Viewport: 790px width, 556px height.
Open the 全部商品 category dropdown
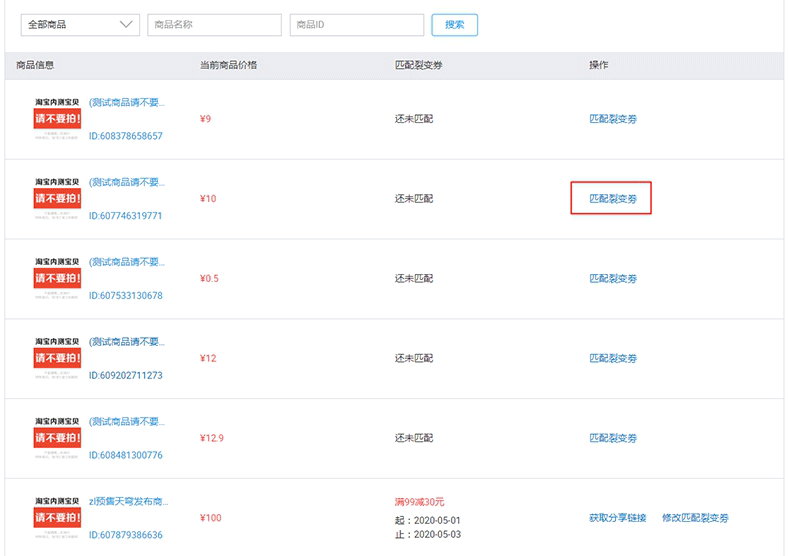pyautogui.click(x=80, y=25)
